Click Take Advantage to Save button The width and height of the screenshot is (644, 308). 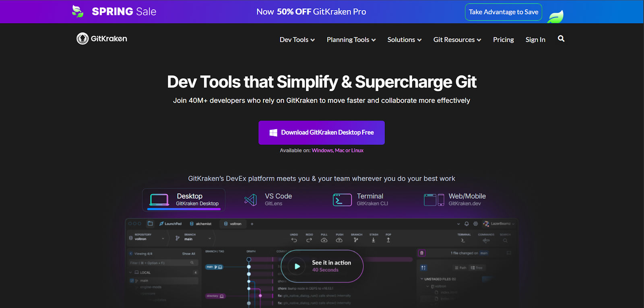(504, 12)
